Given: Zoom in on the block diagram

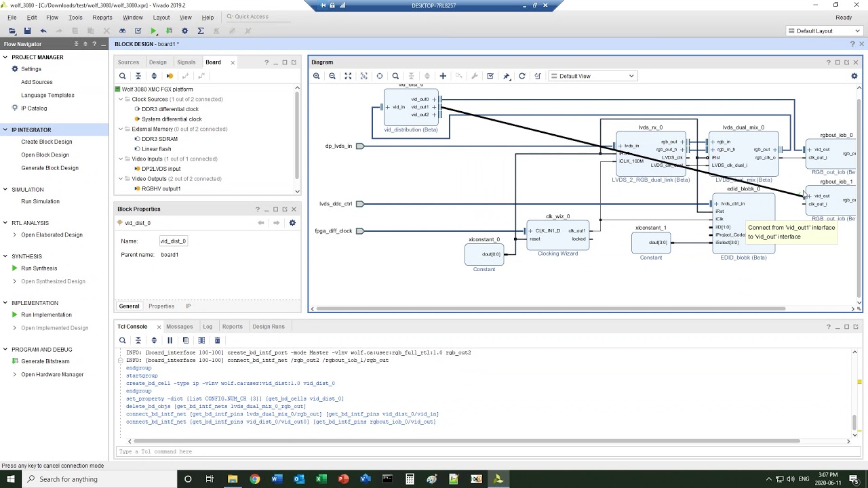Looking at the screenshot, I should tap(317, 76).
